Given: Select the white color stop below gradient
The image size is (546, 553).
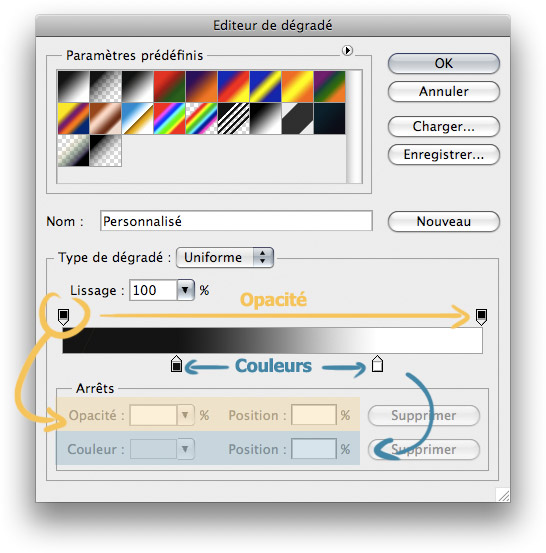Looking at the screenshot, I should coord(377,364).
